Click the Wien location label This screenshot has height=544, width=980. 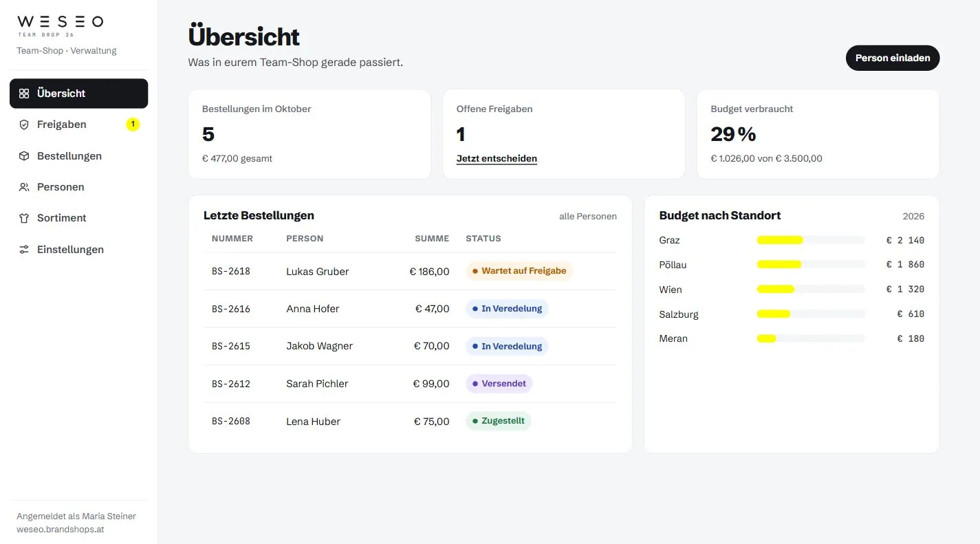[x=671, y=290]
